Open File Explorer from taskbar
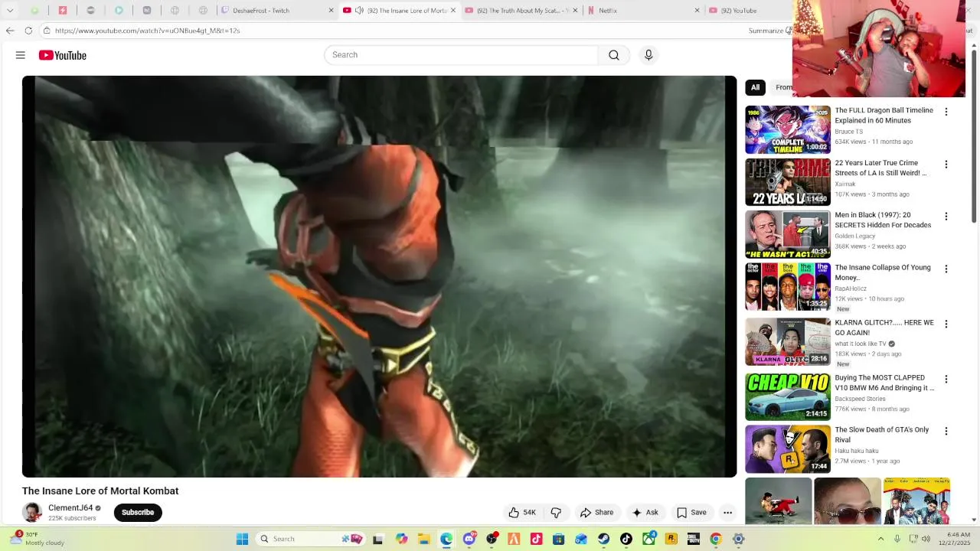Screen dimensions: 980x551 pos(424,539)
